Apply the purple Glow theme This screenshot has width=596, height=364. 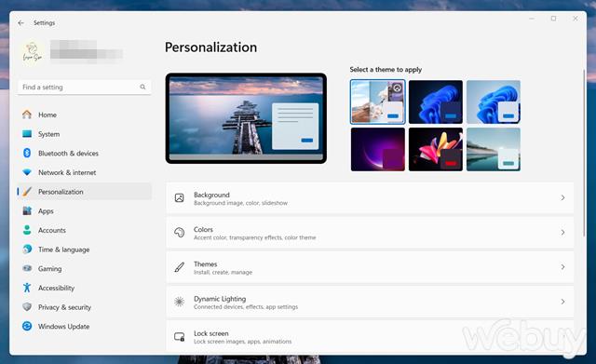(x=378, y=149)
